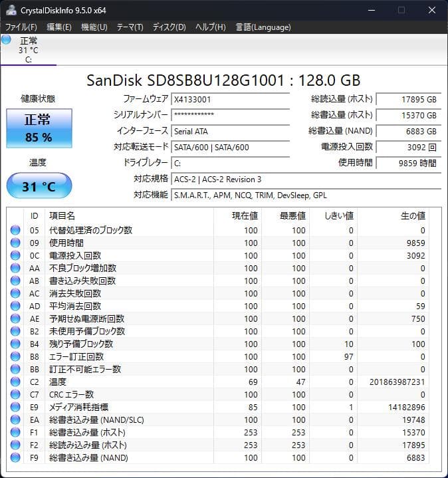Click the 正常 85 % health status button
Image resolution: width=448 pixels, height=478 pixels.
[x=39, y=128]
